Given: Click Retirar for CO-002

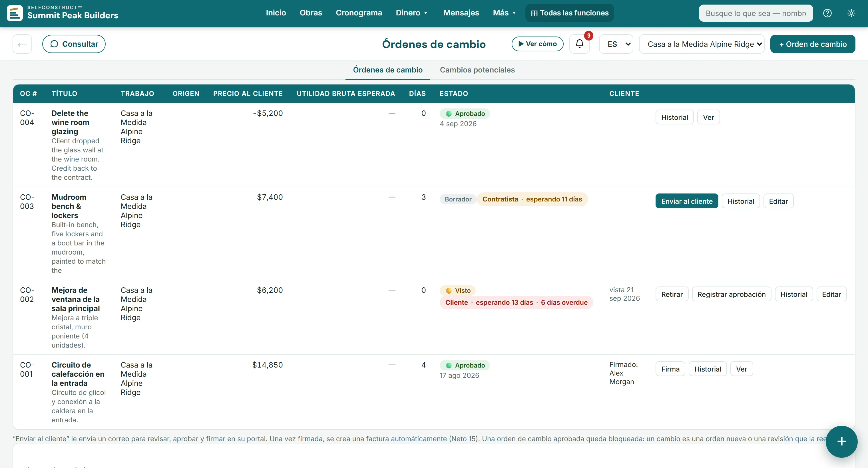Looking at the screenshot, I should 672,294.
